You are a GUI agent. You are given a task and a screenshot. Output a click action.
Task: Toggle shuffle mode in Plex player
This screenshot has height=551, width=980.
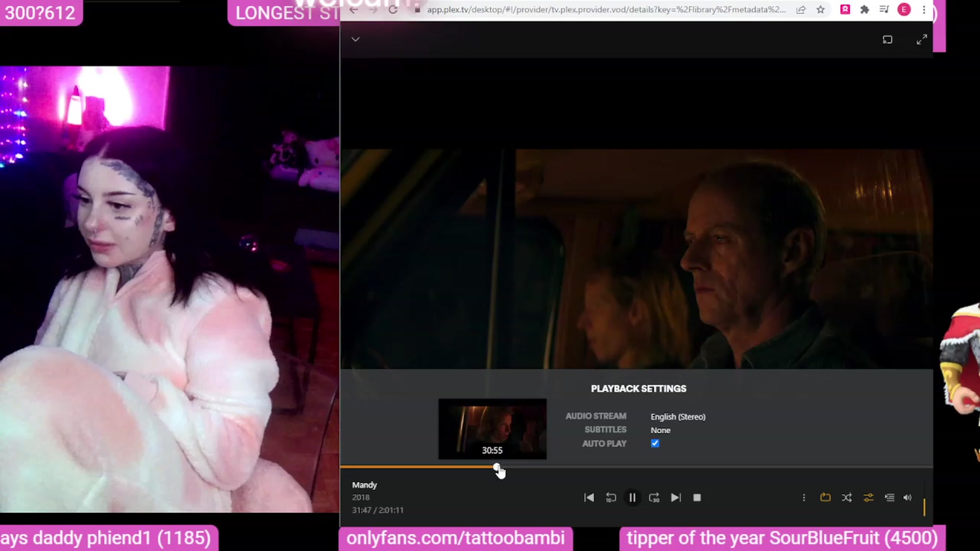pos(847,497)
